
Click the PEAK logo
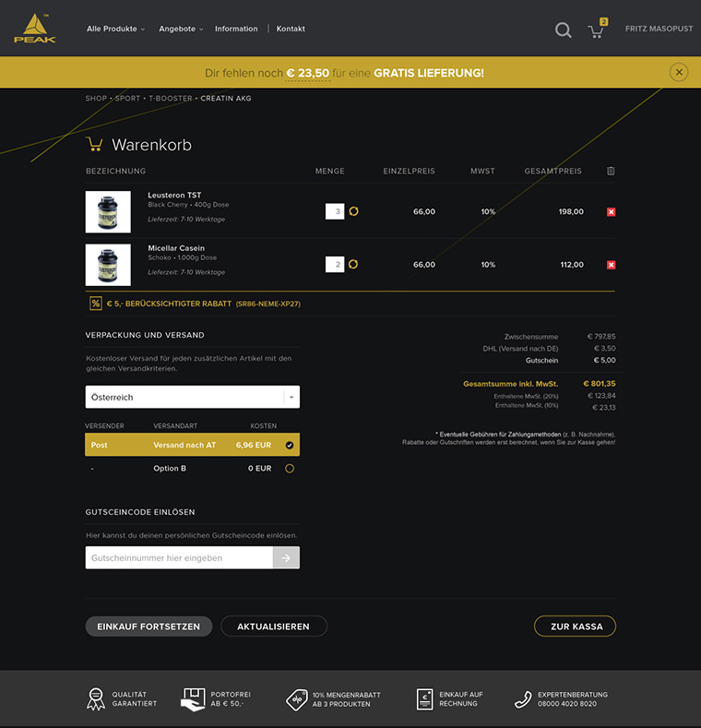tap(35, 29)
